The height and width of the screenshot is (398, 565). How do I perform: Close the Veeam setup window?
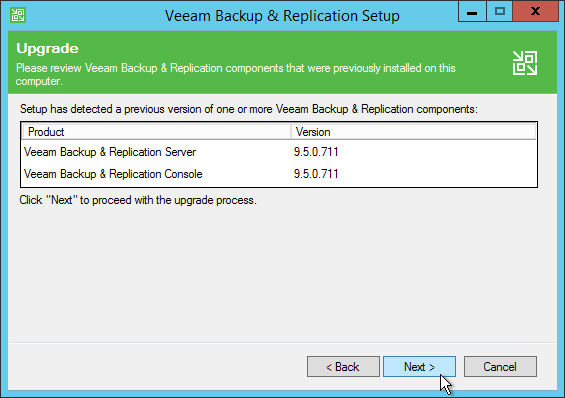click(x=535, y=12)
